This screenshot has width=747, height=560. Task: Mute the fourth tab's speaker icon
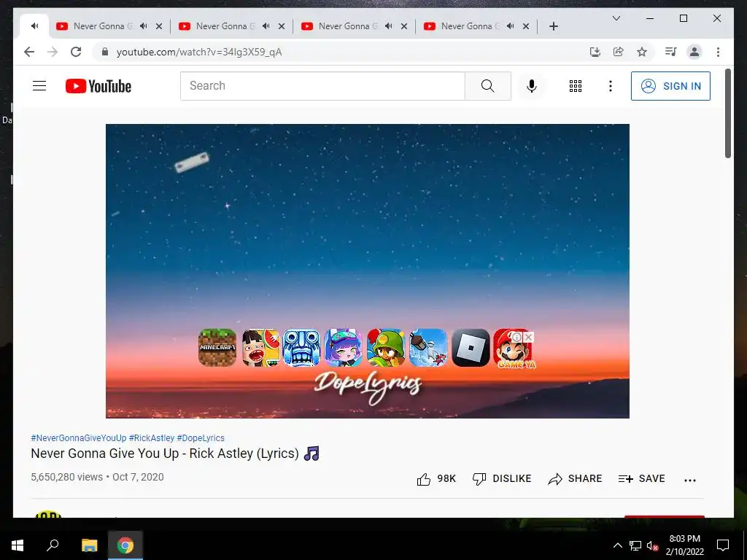coord(388,26)
